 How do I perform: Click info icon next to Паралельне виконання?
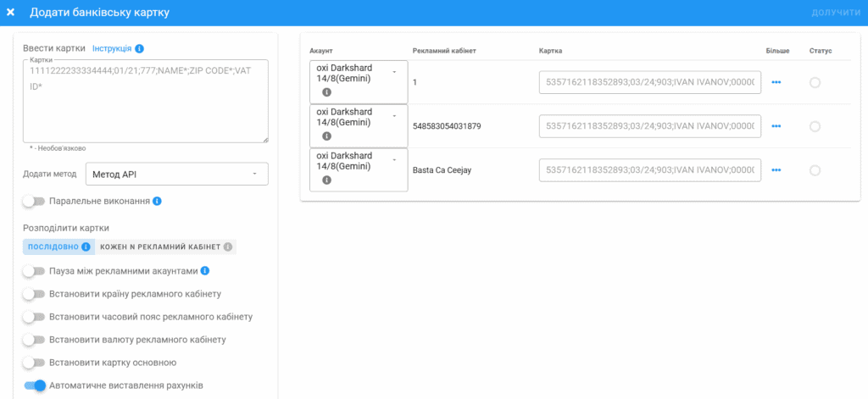pyautogui.click(x=157, y=202)
